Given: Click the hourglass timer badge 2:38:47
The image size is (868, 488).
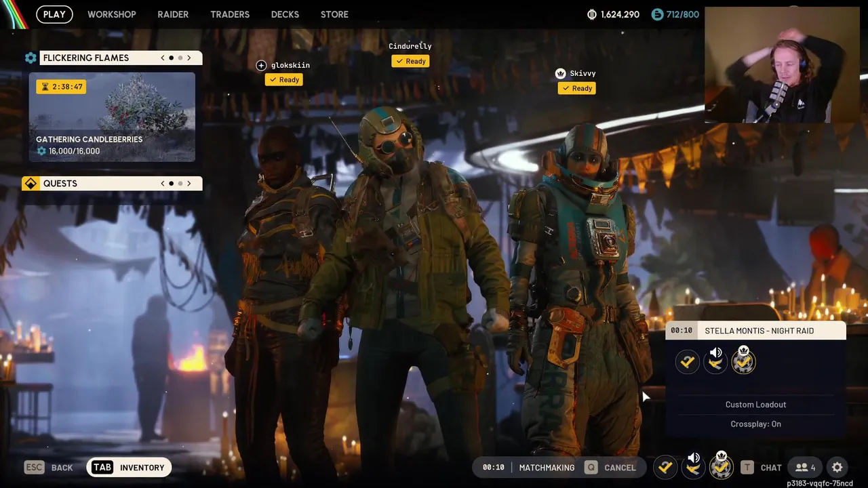Looking at the screenshot, I should click(61, 87).
